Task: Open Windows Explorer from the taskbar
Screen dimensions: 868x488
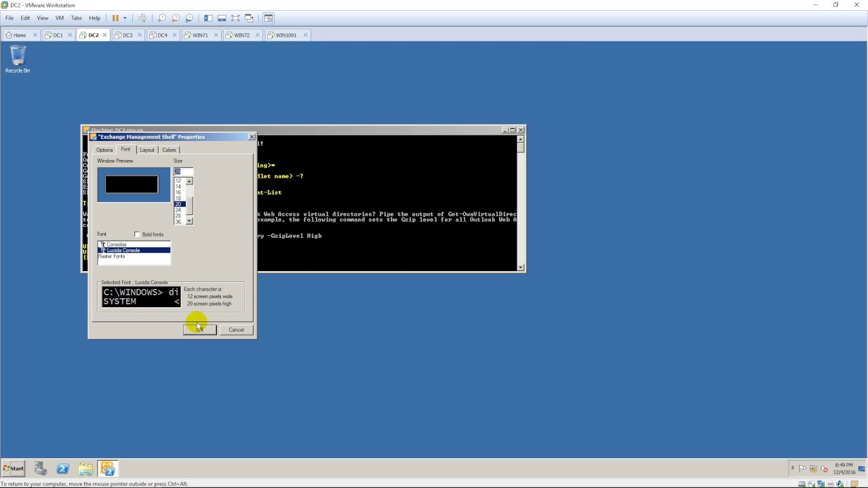Action: pyautogui.click(x=85, y=468)
